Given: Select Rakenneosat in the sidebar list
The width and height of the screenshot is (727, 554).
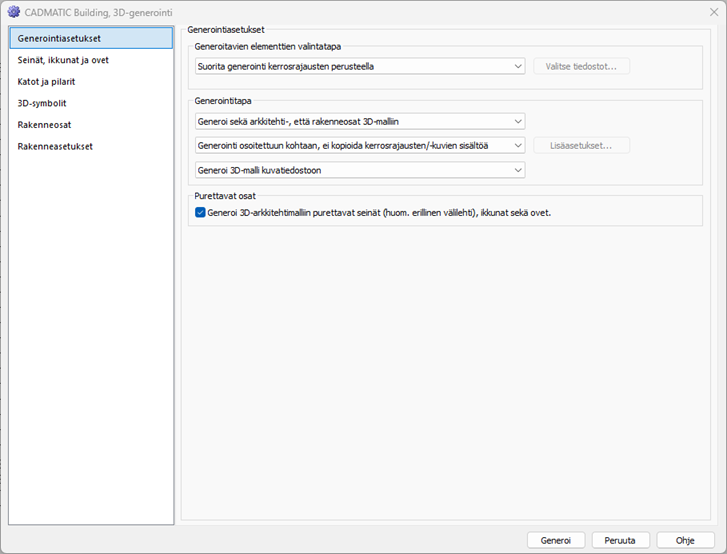Looking at the screenshot, I should click(44, 125).
